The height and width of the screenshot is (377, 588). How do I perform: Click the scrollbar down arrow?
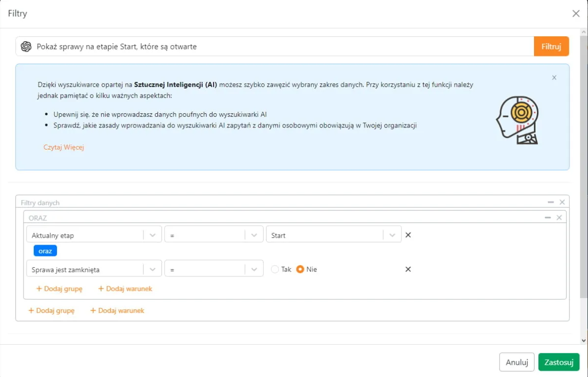584,340
